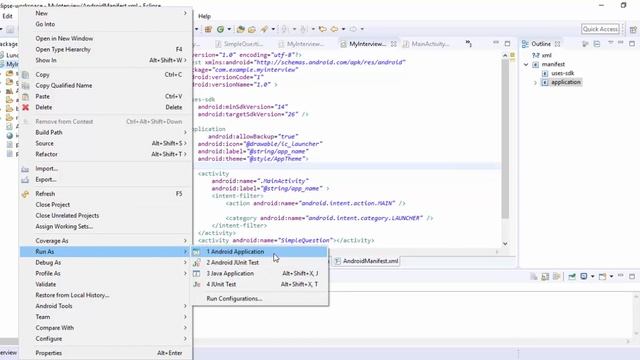Click the Android Application run icon

(x=196, y=252)
